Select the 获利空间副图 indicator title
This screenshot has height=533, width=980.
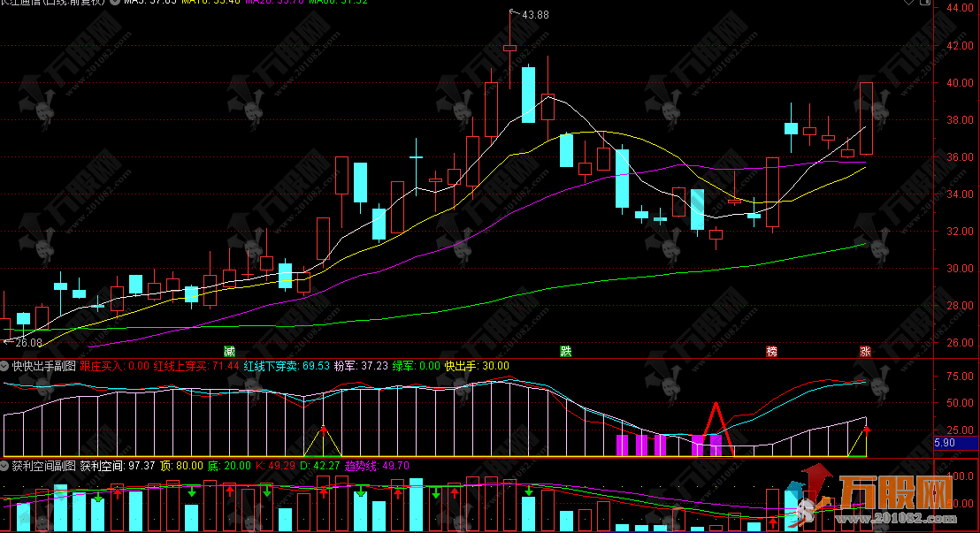pos(43,465)
